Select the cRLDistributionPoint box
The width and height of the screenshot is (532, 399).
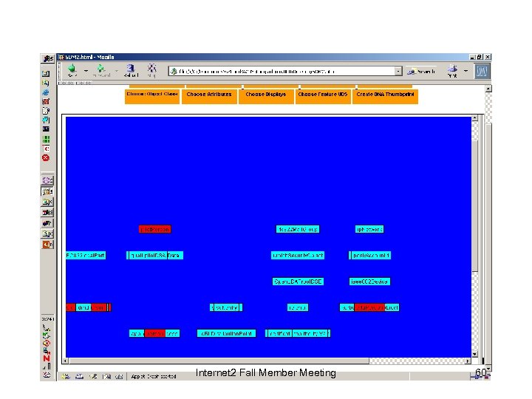226,333
